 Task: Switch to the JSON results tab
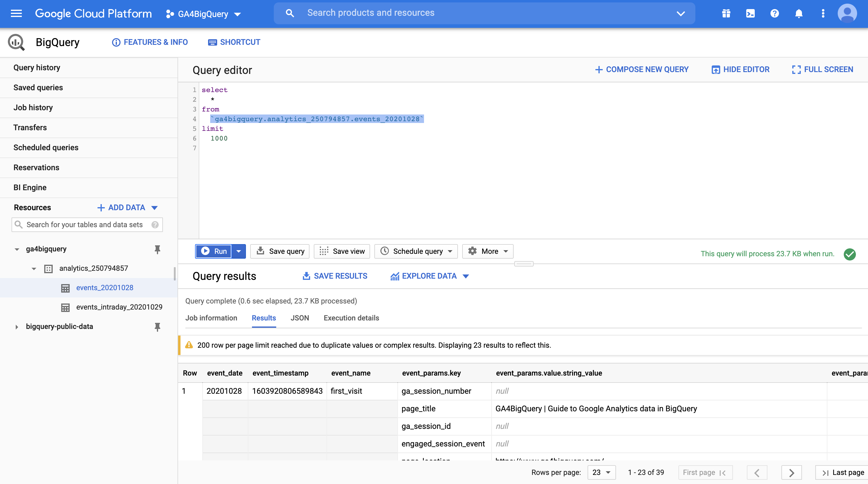pos(300,318)
